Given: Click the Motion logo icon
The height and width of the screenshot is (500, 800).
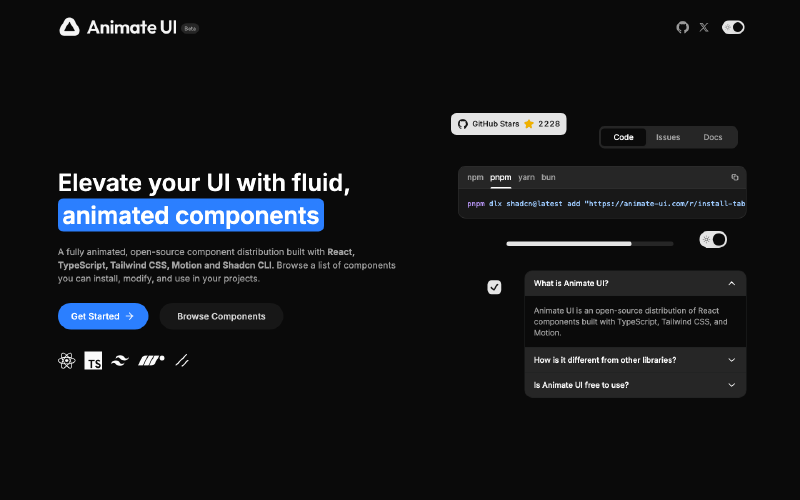Looking at the screenshot, I should [151, 361].
